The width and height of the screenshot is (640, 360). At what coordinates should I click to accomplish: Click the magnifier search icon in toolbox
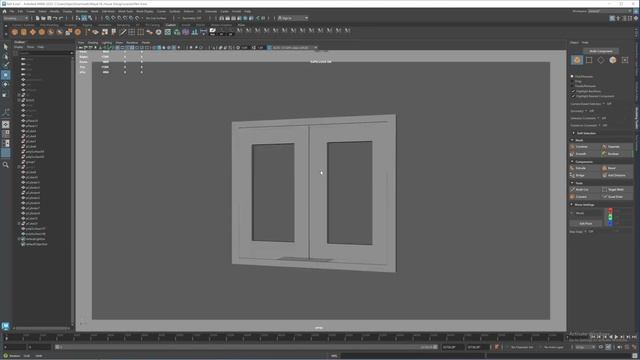click(x=6, y=165)
